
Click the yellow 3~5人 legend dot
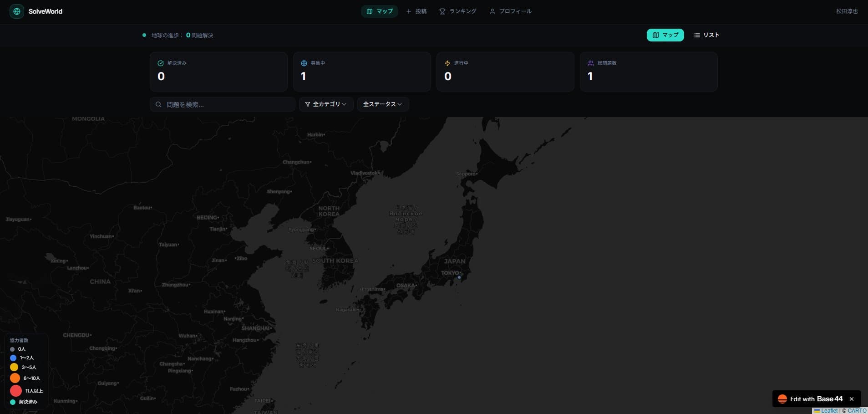pos(14,367)
